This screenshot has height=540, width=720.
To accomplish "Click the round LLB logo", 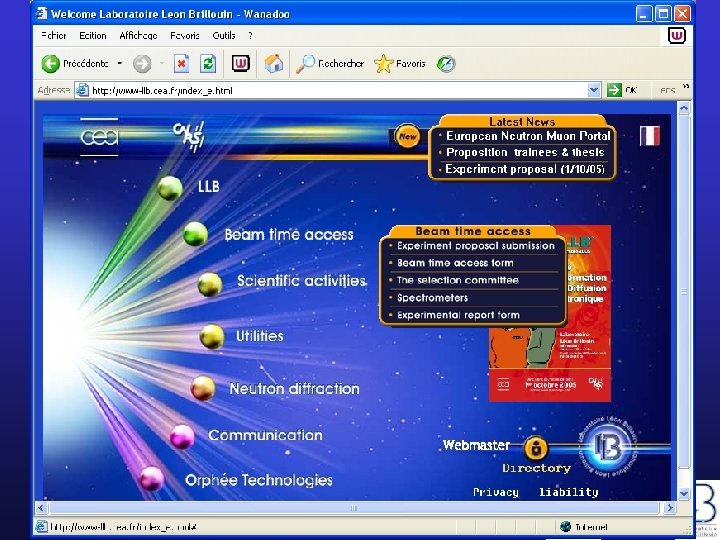I will pos(607,446).
